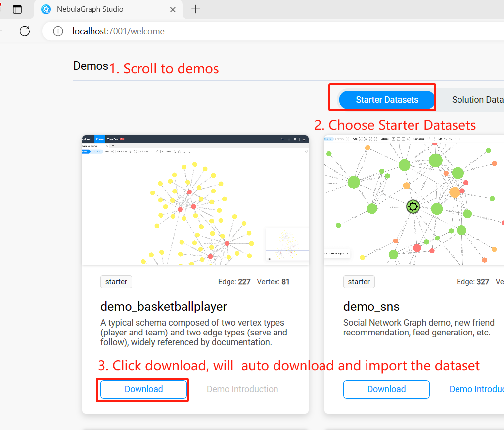Click the starter tag on demo_sns card

pos(359,282)
